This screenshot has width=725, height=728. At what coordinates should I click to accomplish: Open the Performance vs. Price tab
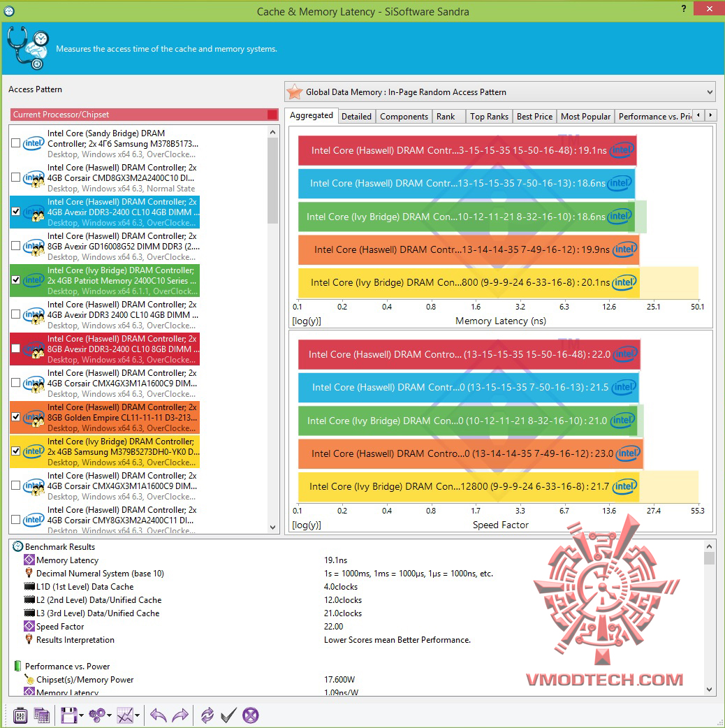[654, 117]
